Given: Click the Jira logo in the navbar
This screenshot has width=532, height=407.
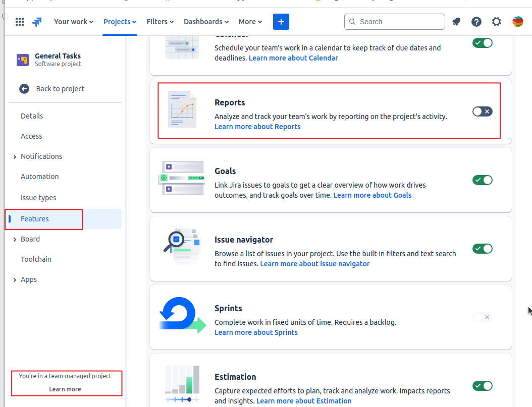Looking at the screenshot, I should [x=36, y=22].
